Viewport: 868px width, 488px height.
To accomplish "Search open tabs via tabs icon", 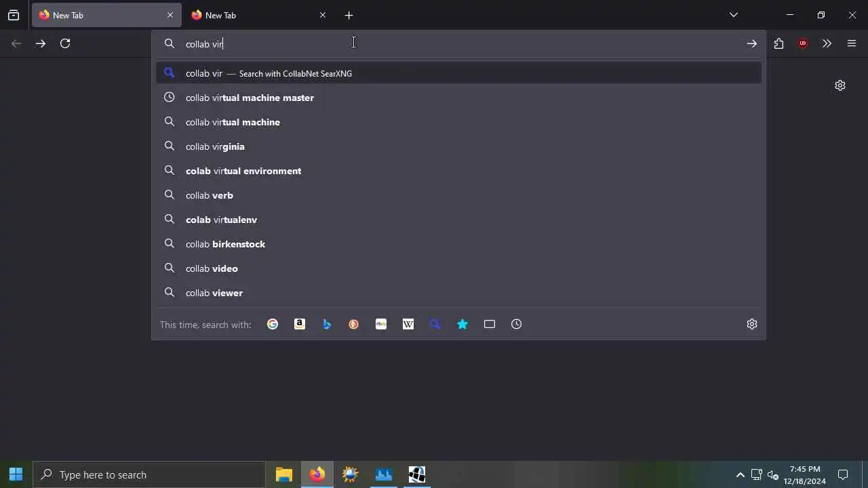I will (490, 325).
